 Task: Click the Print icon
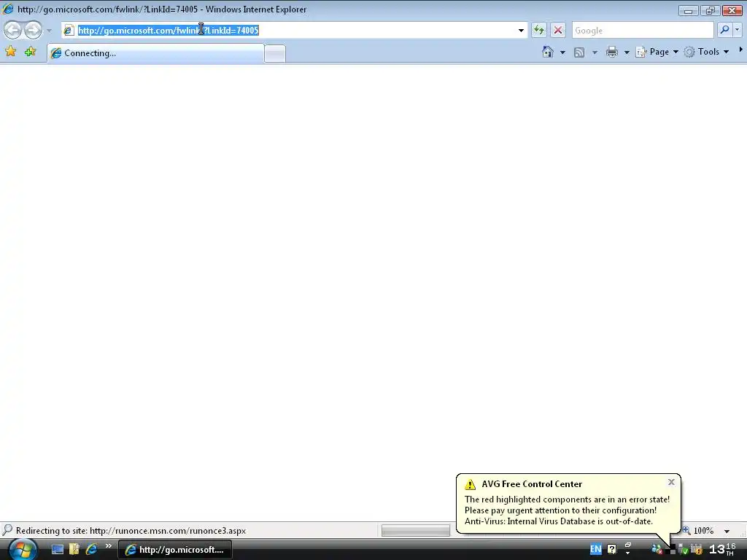612,52
